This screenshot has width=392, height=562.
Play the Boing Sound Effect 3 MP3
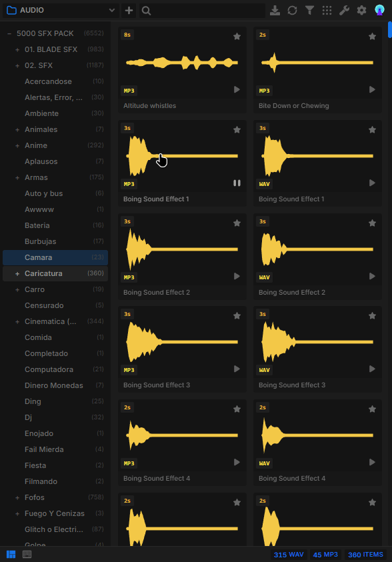coord(237,369)
